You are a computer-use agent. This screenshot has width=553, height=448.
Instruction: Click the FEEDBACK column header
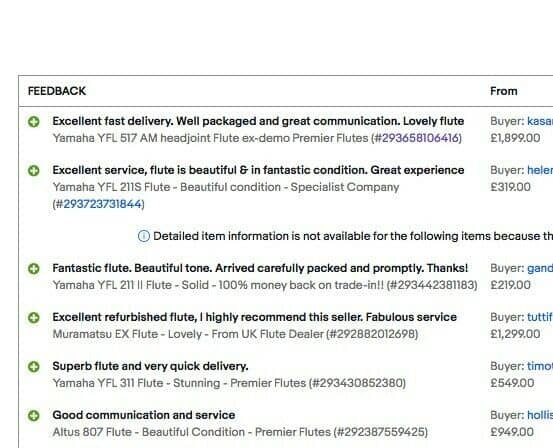coord(57,91)
